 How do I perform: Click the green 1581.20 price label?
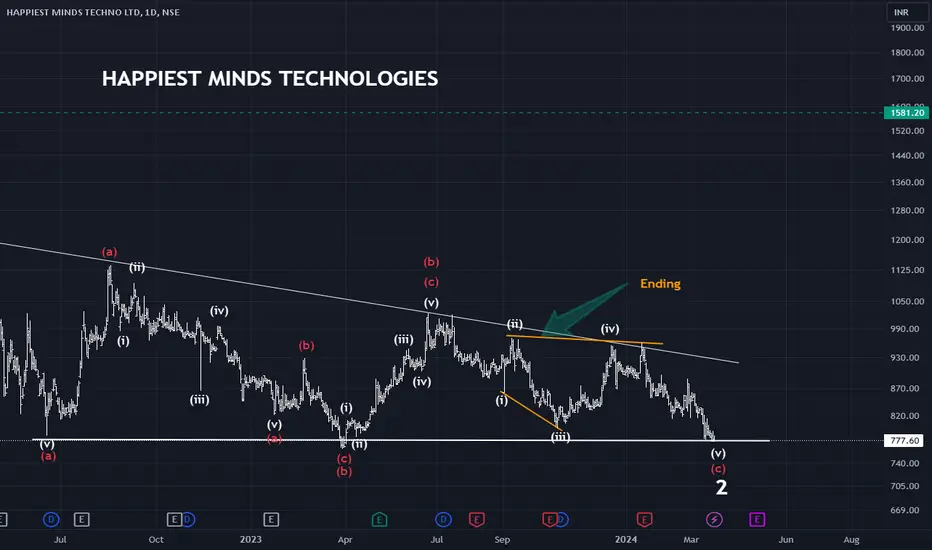907,112
